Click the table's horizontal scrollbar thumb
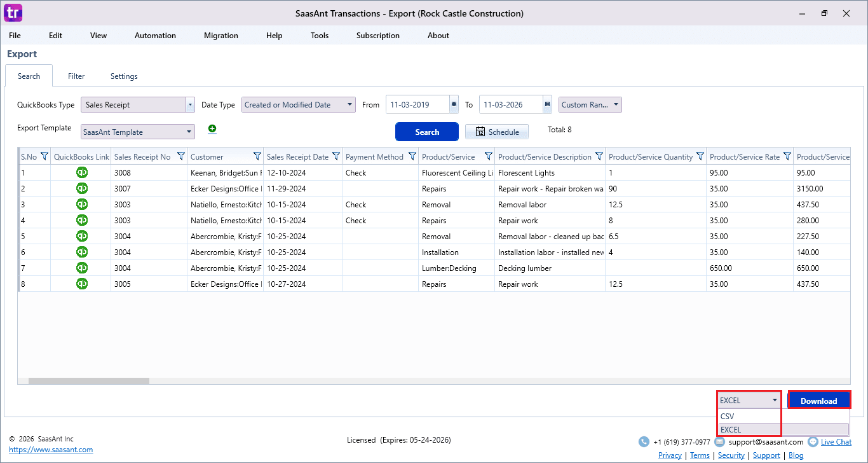 point(89,381)
